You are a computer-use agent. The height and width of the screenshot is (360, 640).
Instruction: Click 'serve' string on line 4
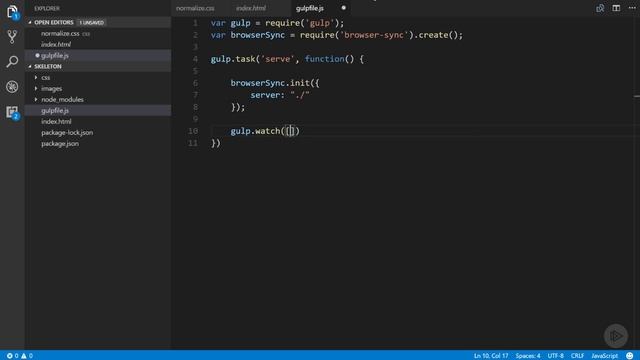point(278,59)
